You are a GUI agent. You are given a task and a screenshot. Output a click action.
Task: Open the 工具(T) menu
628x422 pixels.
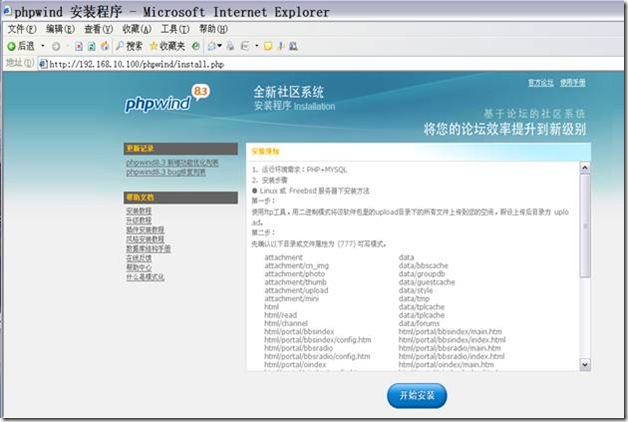(175, 29)
